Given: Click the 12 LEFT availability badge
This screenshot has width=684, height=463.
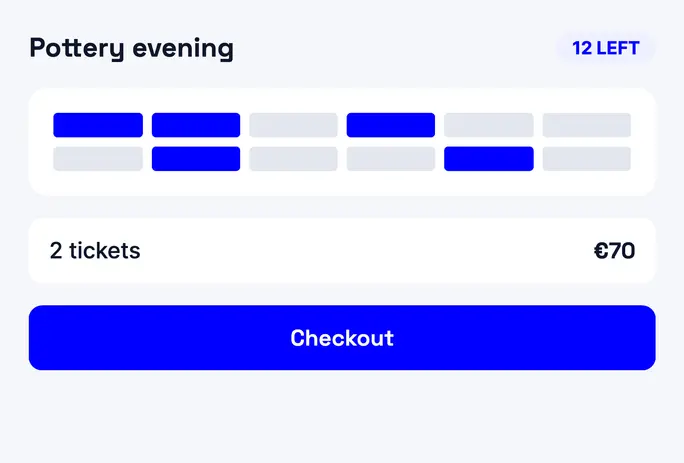Looking at the screenshot, I should click(x=605, y=48).
